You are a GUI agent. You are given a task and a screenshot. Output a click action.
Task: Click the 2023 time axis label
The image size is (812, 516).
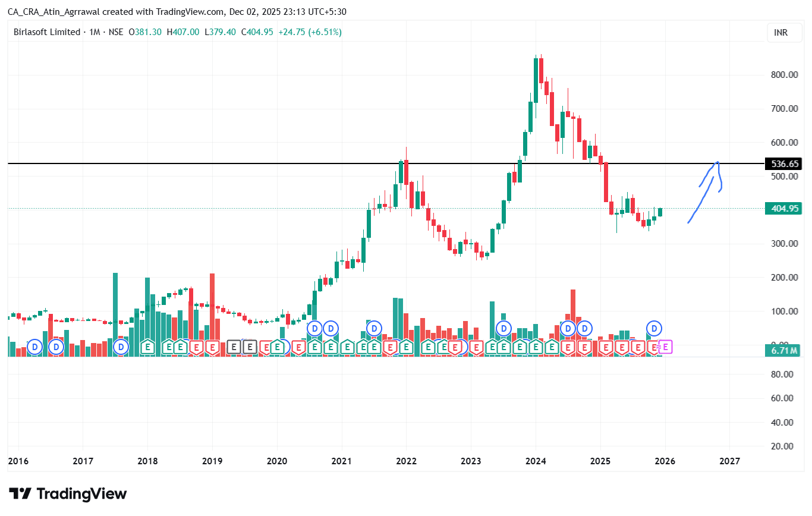[x=471, y=461]
